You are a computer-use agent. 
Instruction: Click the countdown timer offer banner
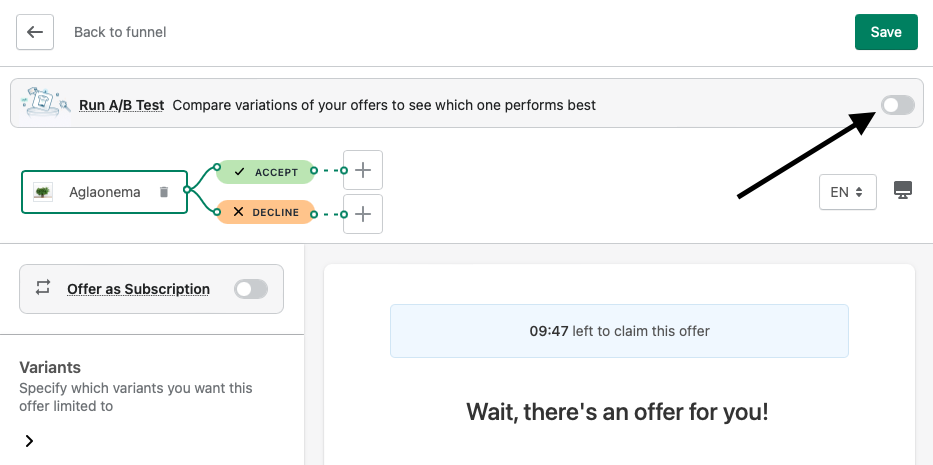[x=619, y=331]
